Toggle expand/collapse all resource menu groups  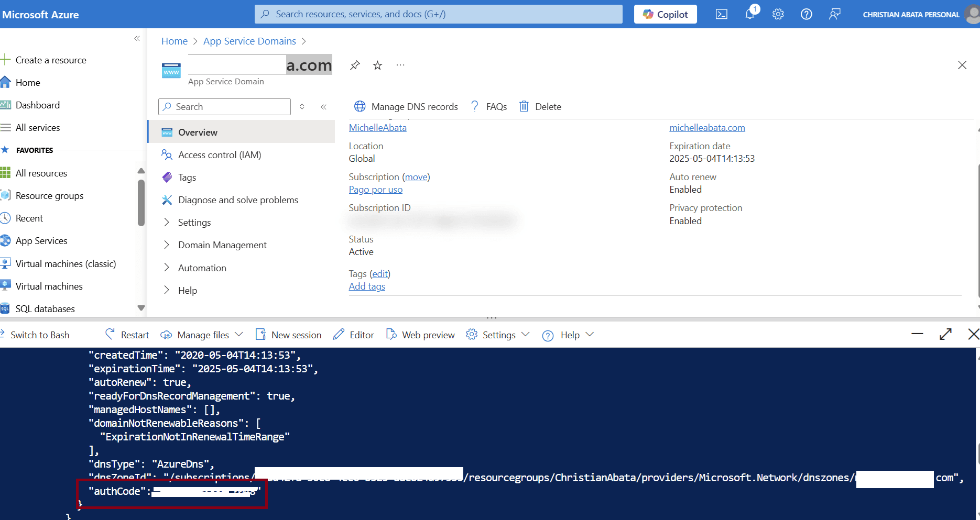click(302, 107)
